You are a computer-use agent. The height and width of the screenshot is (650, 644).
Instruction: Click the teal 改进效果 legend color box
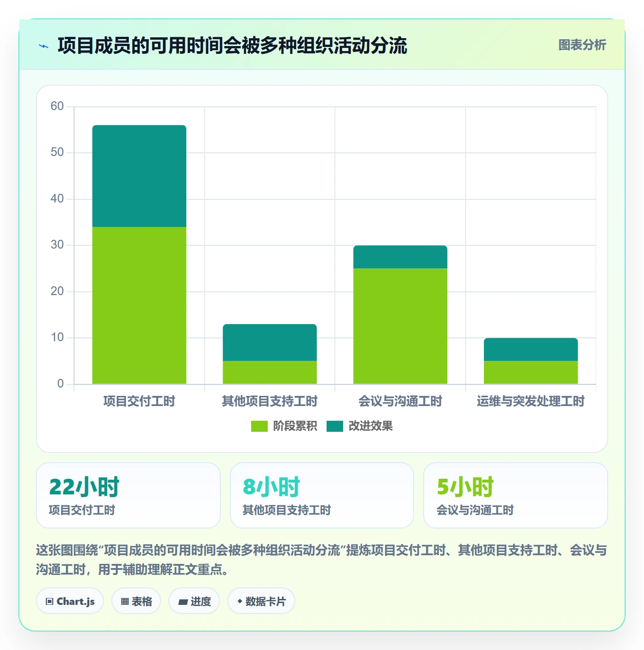pyautogui.click(x=335, y=426)
